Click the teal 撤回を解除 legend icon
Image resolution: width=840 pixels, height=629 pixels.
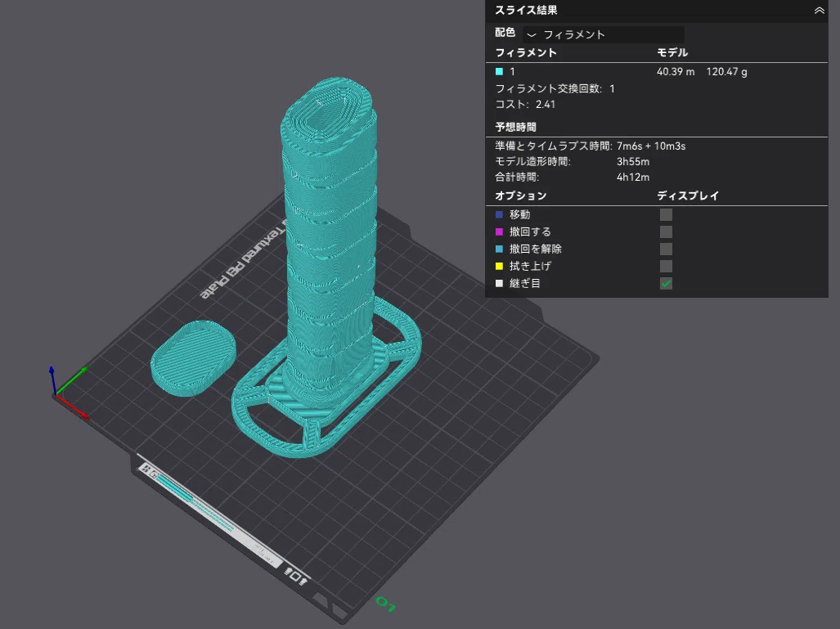499,249
